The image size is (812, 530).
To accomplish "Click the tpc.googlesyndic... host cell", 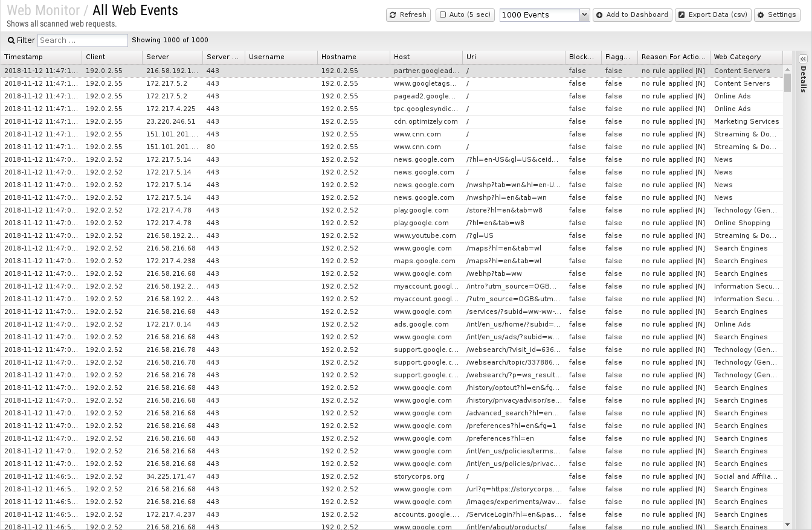I will tap(426, 109).
